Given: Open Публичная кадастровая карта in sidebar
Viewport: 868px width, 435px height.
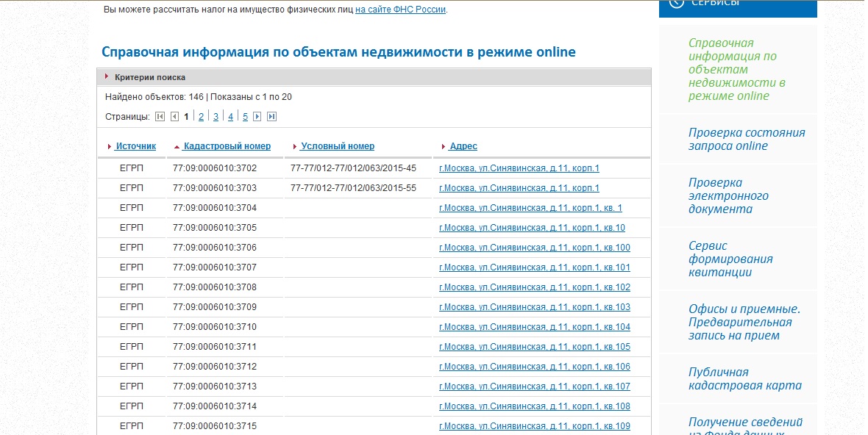Looking at the screenshot, I should (744, 378).
